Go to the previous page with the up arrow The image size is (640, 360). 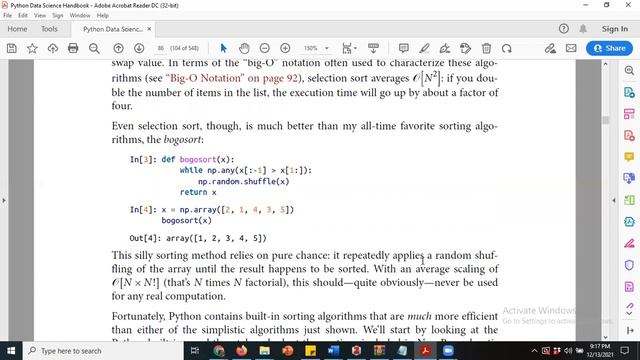coord(118,49)
